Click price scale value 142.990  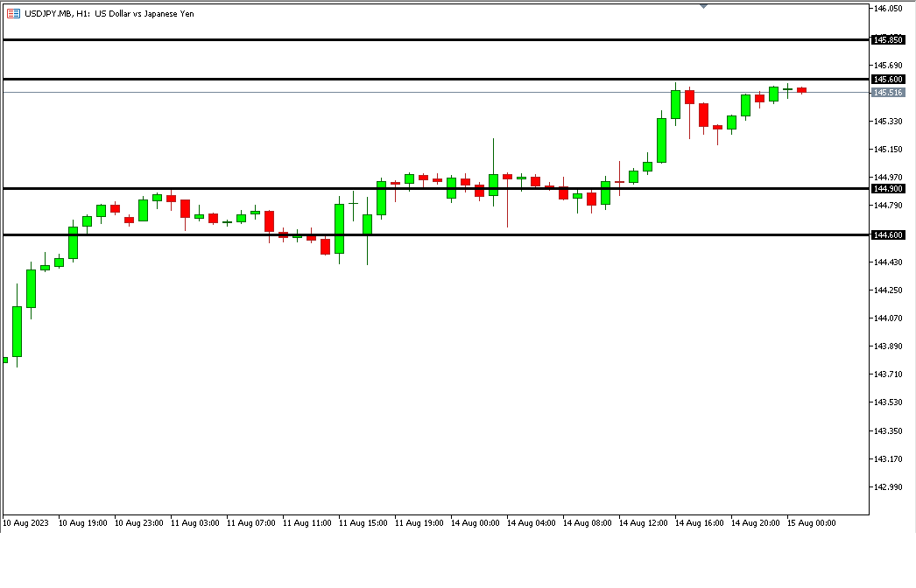coord(888,486)
